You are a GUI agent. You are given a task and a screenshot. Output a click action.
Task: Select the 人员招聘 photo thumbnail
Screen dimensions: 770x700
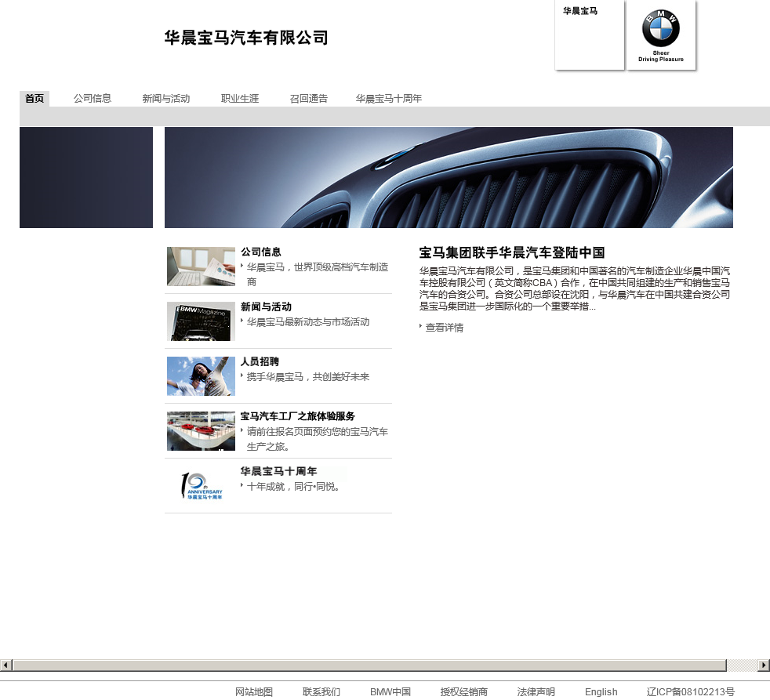click(x=201, y=376)
